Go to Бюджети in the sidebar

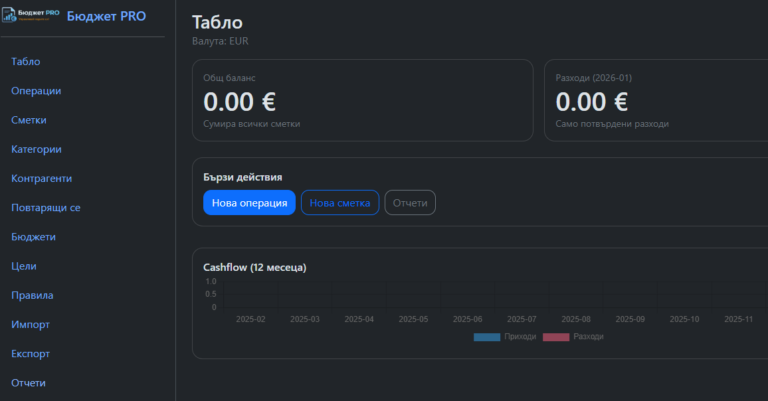[33, 237]
